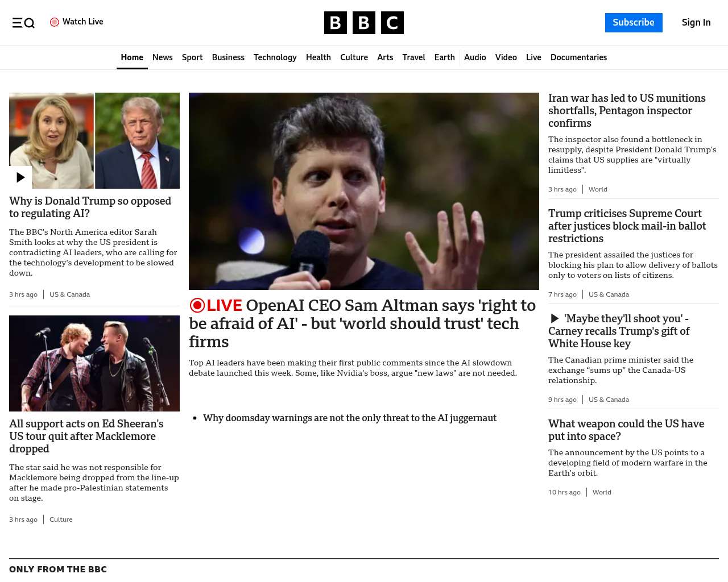
Task: Go to the Sport section
Action: coord(192,57)
